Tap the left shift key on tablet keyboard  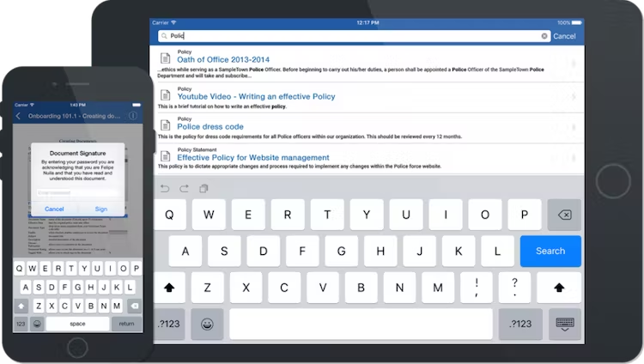click(169, 288)
